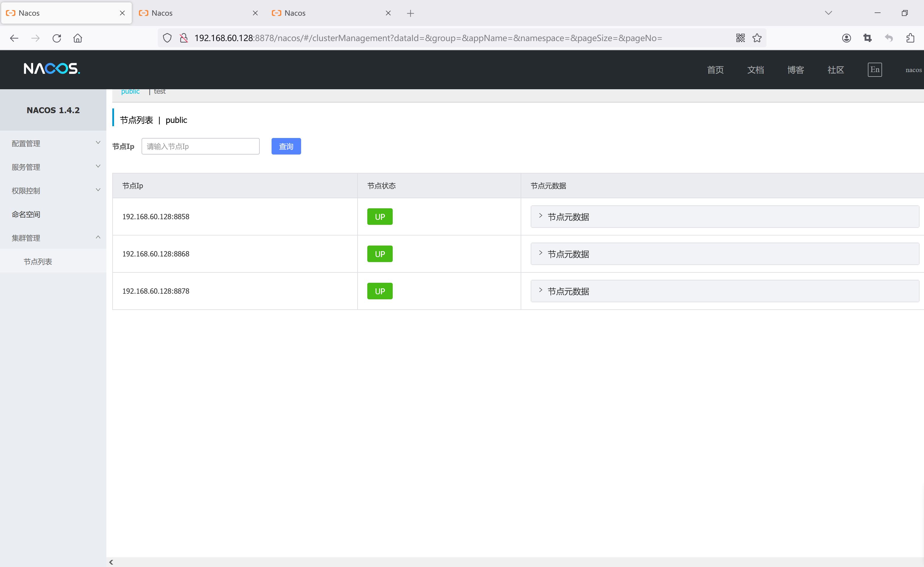Open the QR code icon in address bar

740,38
